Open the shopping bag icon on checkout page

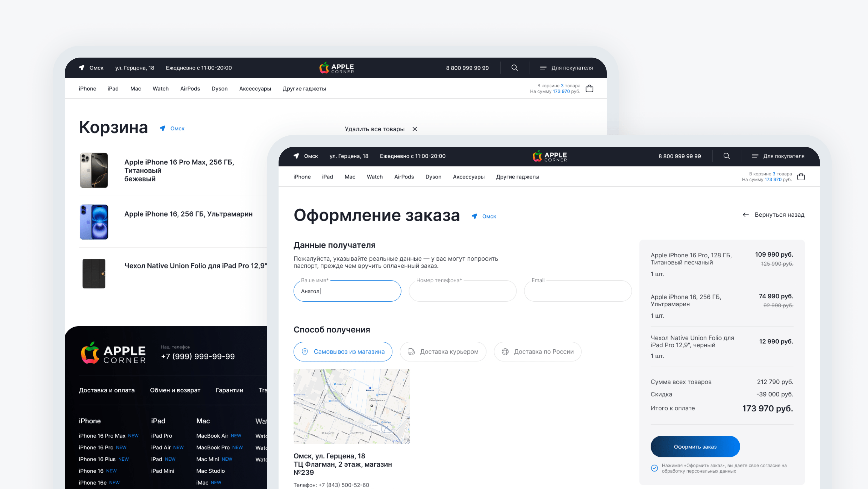click(801, 176)
